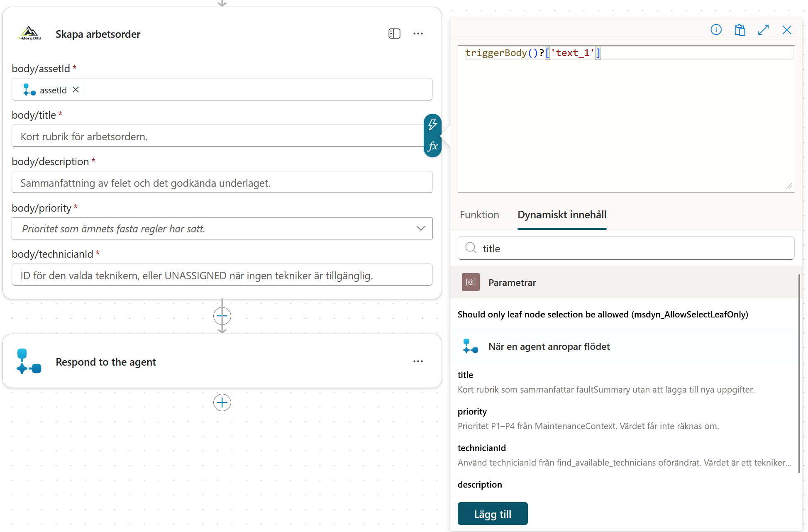Click the Respond to the agent icon
The image size is (808, 532).
[29, 361]
